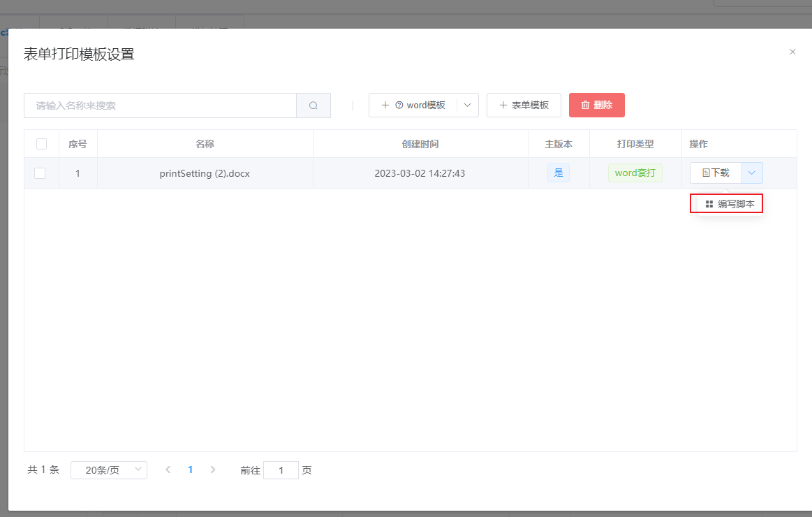Click the 表单模板 add button
This screenshot has width=812, height=517.
(524, 105)
